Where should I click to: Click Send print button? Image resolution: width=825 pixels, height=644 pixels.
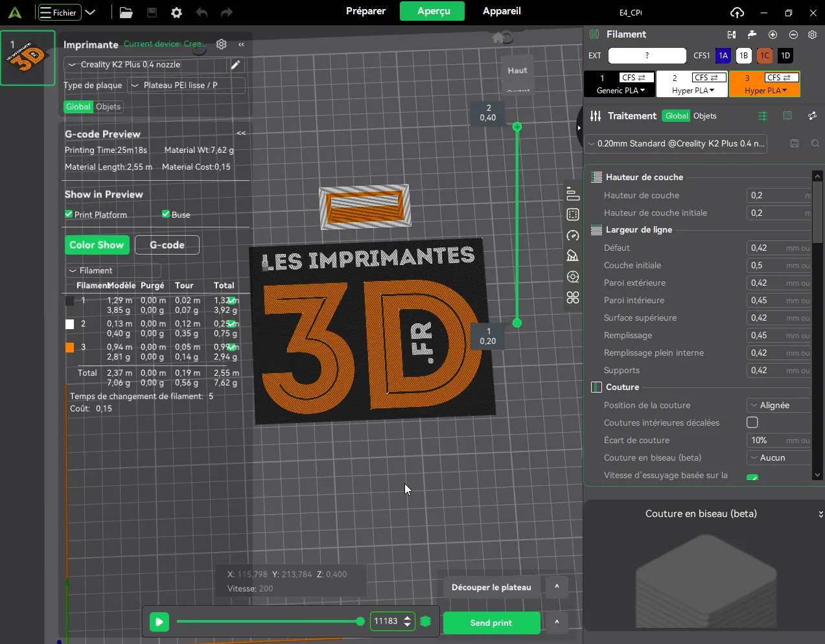(491, 623)
